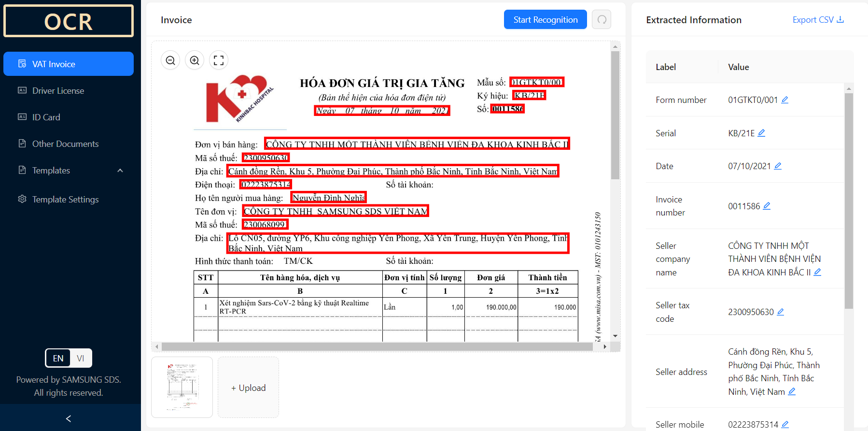Open the ID Card menu item
The height and width of the screenshot is (431, 868).
pos(69,117)
